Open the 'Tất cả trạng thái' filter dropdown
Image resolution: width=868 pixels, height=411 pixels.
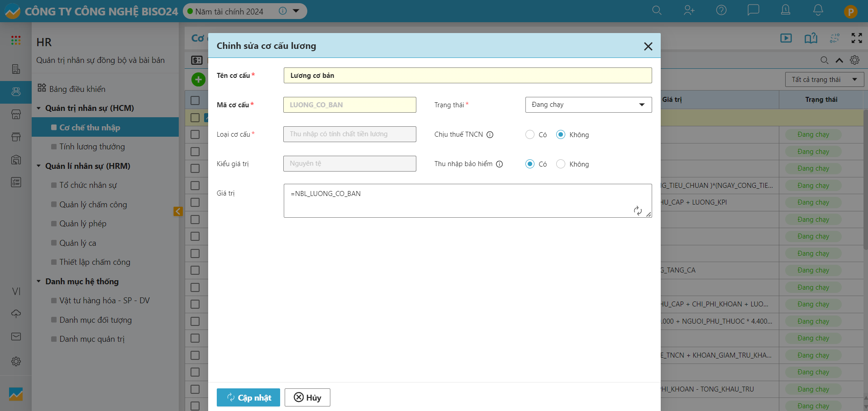[x=824, y=80]
